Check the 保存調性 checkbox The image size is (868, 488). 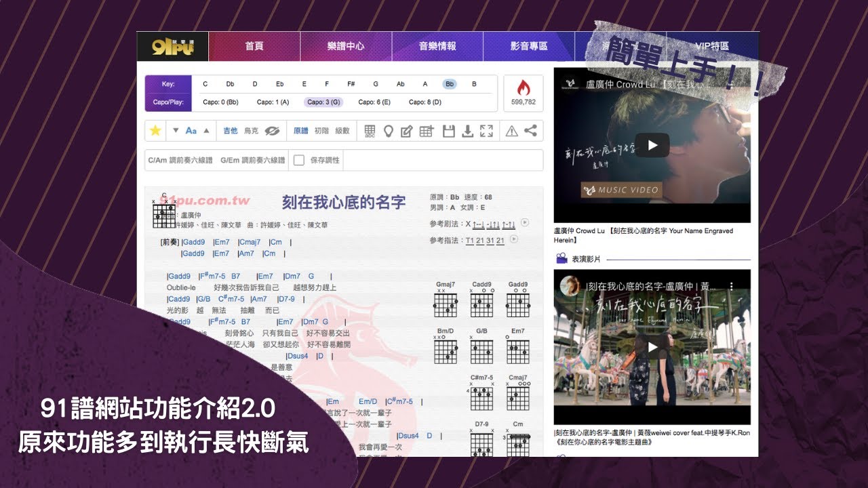coord(298,161)
